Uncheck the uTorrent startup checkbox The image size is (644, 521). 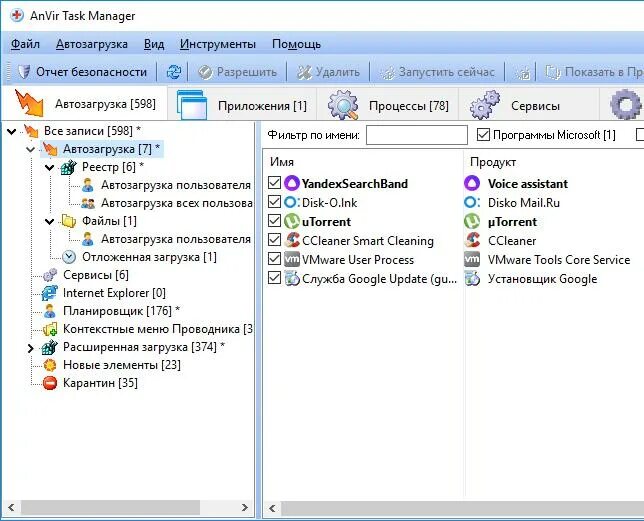coord(274,221)
